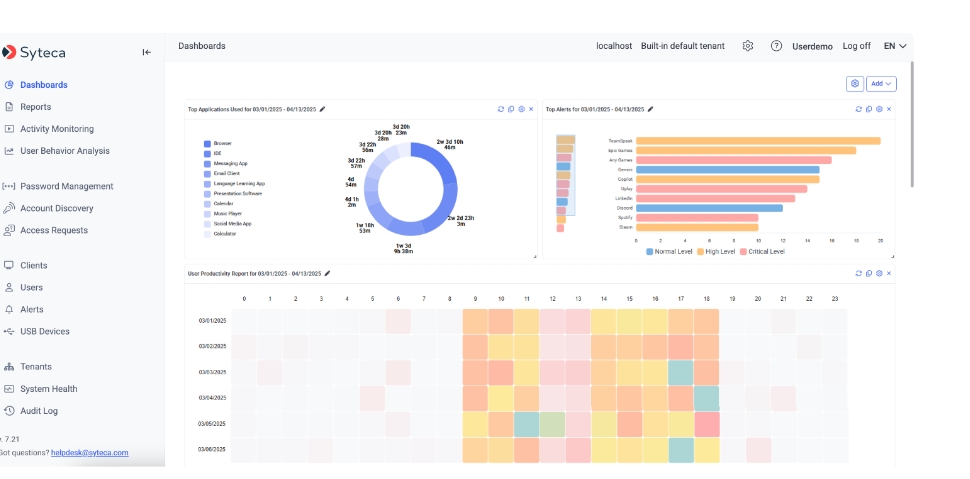Click the Log off link
970x479 pixels.
856,46
